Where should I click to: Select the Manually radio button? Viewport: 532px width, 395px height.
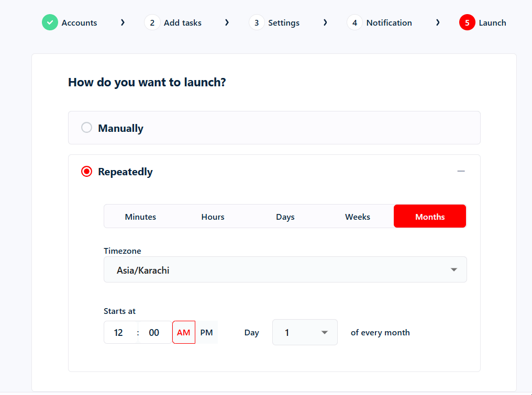tap(86, 128)
